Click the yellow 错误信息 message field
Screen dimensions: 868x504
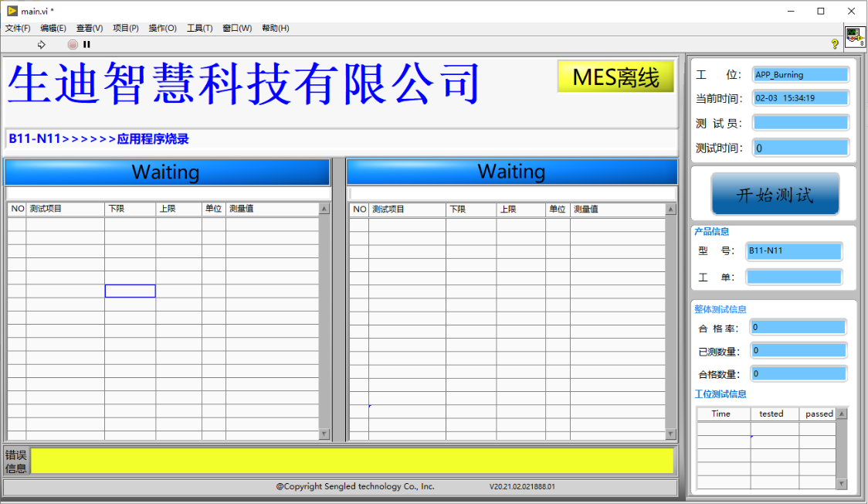click(x=352, y=461)
